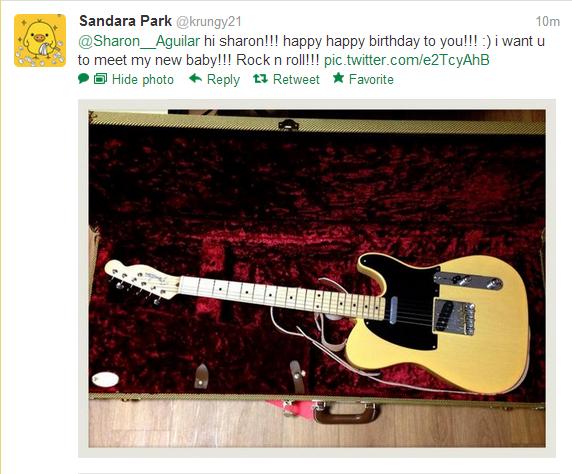Click the yellow chick profile avatar
Viewport: 572px width, 474px height.
tap(40, 41)
